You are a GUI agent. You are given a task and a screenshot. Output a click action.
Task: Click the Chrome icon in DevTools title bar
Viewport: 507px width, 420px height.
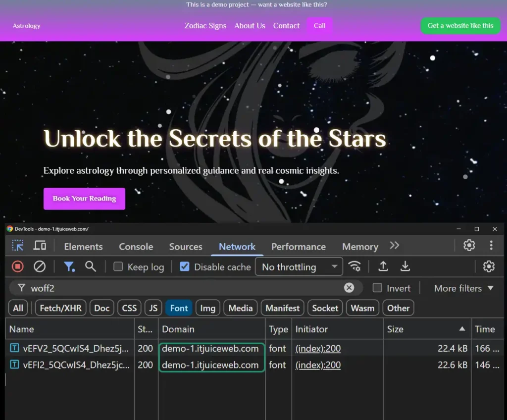(10, 229)
